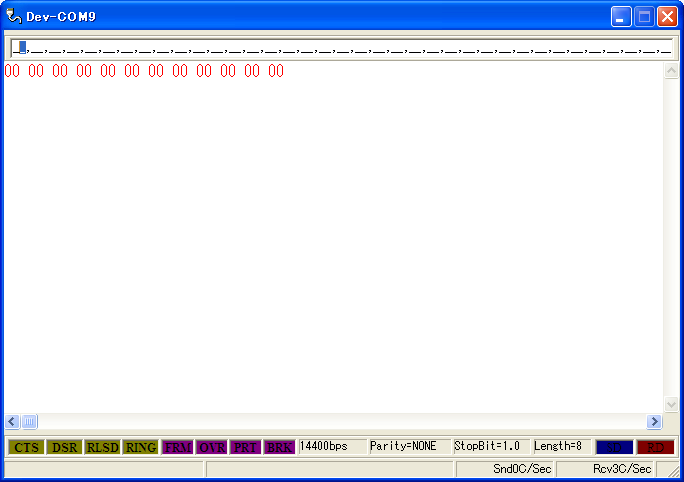Click the Dev-COM9 title bar serial icon
This screenshot has height=482, width=684.
(14, 16)
